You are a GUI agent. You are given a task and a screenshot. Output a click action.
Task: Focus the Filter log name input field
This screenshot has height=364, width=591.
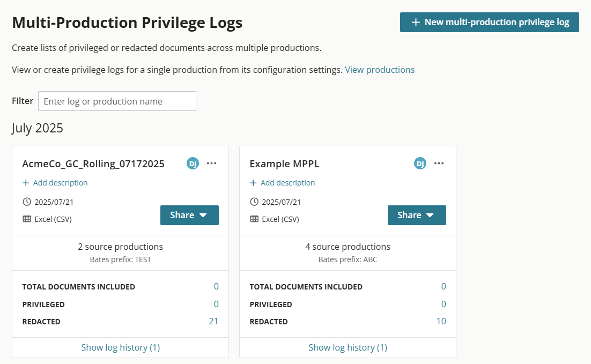117,101
